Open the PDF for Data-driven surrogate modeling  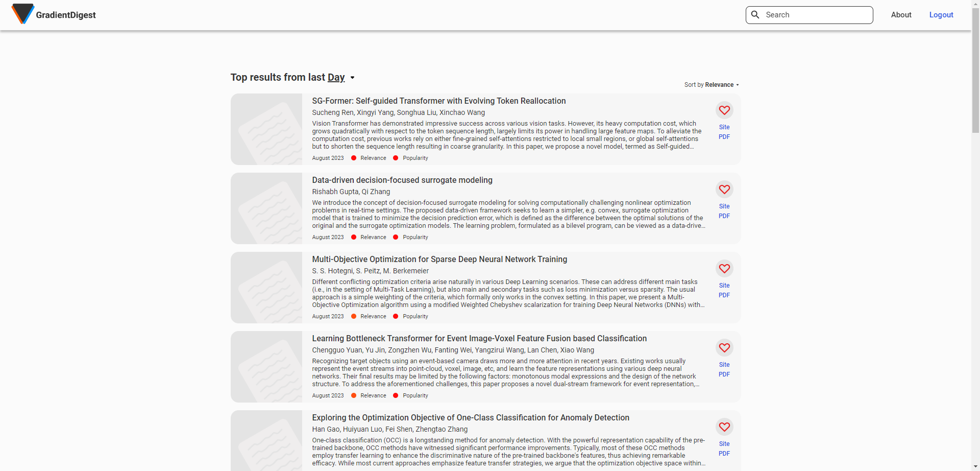click(x=724, y=216)
